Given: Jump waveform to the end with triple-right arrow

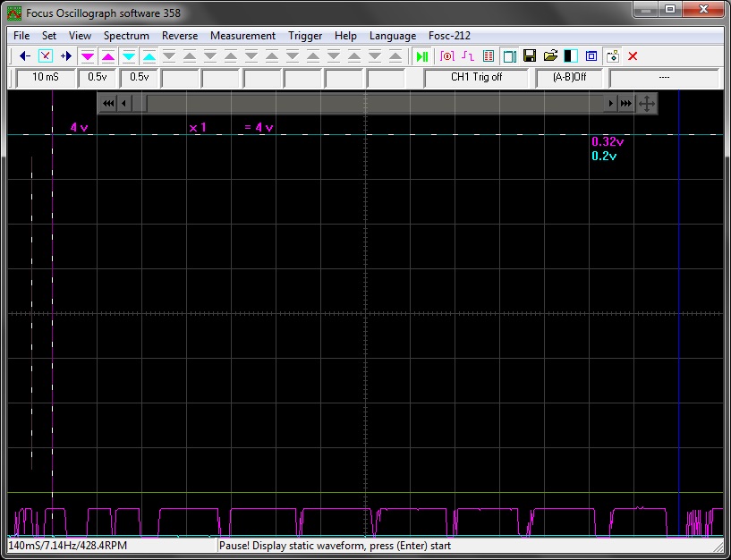Looking at the screenshot, I should click(x=625, y=104).
